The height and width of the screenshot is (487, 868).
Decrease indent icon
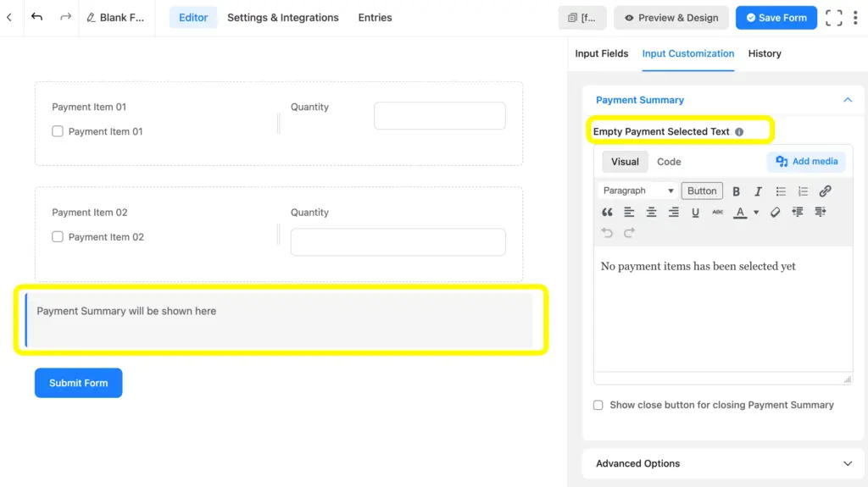tap(797, 212)
